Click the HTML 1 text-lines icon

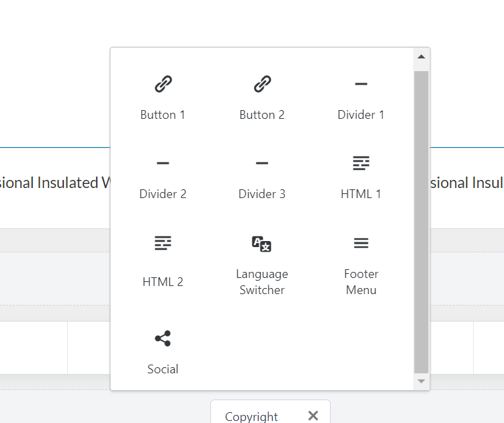pyautogui.click(x=361, y=163)
